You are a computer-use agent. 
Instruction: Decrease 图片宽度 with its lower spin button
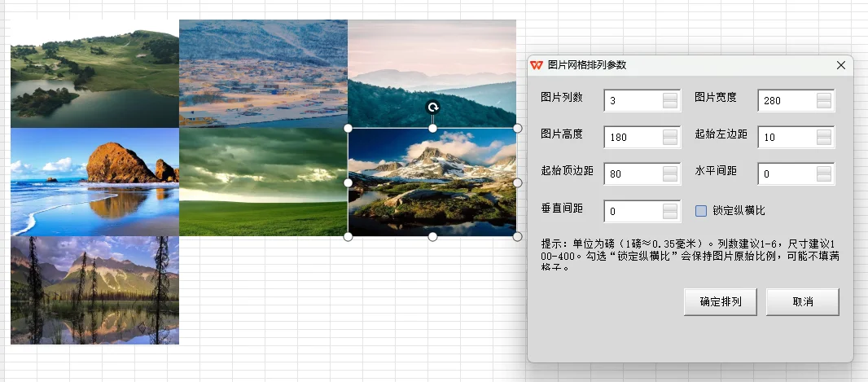coord(824,104)
